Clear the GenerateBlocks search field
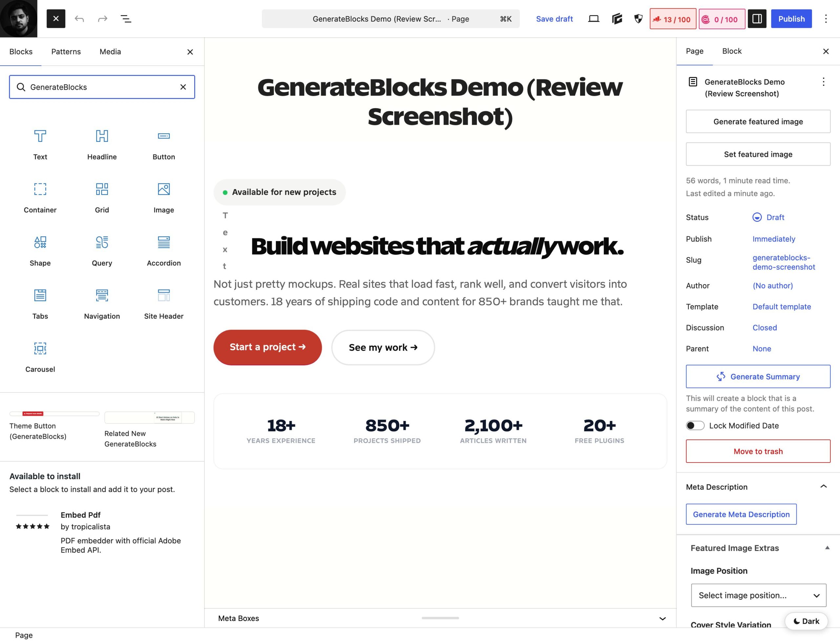Viewport: 840px width, 642px height. 183,87
